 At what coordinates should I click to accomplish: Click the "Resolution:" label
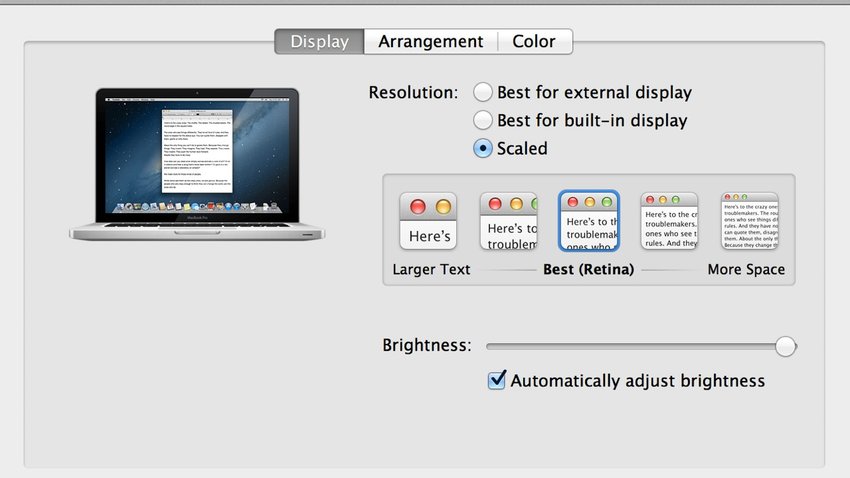[413, 92]
